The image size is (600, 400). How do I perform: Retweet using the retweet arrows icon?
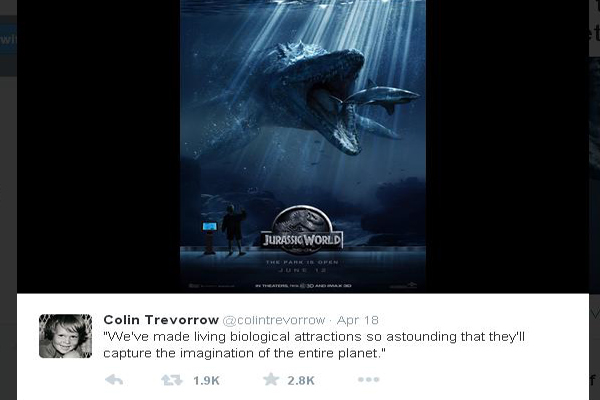click(172, 380)
